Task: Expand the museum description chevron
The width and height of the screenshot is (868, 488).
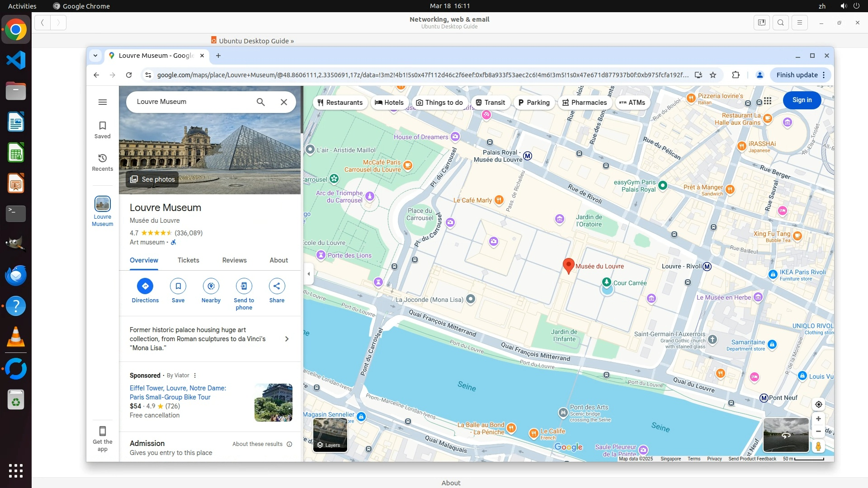Action: (287, 339)
